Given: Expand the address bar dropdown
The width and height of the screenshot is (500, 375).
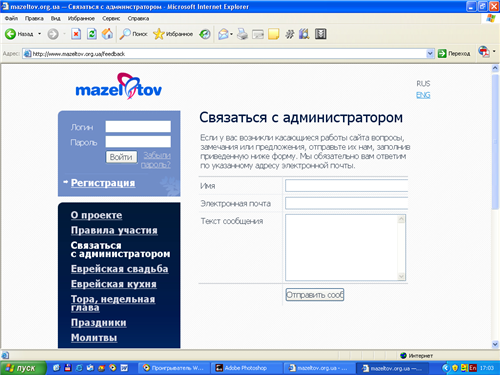Looking at the screenshot, I should click(x=430, y=53).
